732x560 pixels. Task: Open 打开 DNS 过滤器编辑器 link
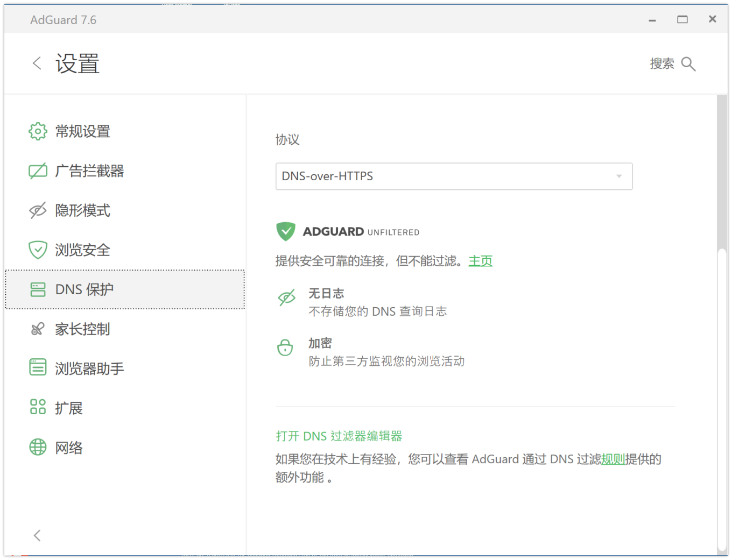tap(339, 436)
